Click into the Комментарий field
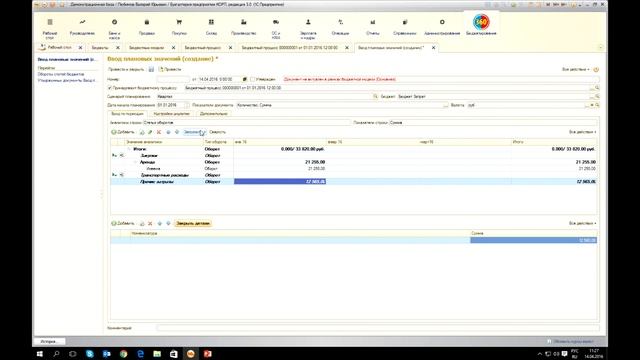The width and height of the screenshot is (640, 360). tap(378, 328)
